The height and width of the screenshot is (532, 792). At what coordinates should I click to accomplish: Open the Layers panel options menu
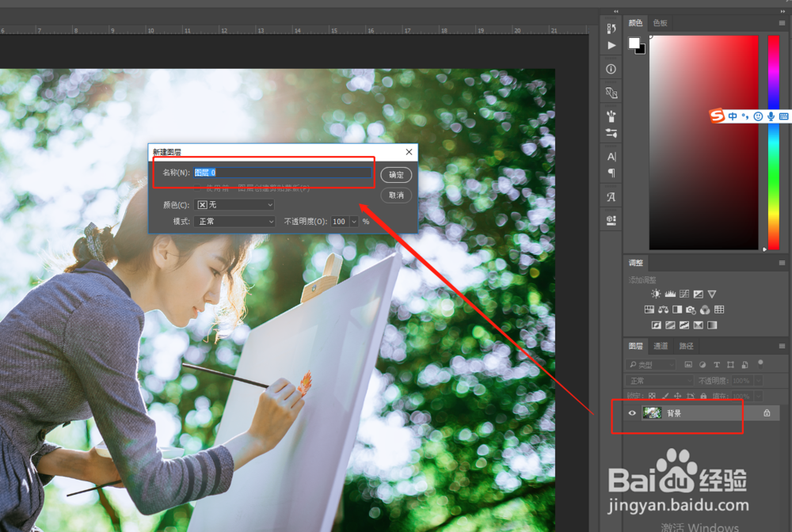[782, 346]
